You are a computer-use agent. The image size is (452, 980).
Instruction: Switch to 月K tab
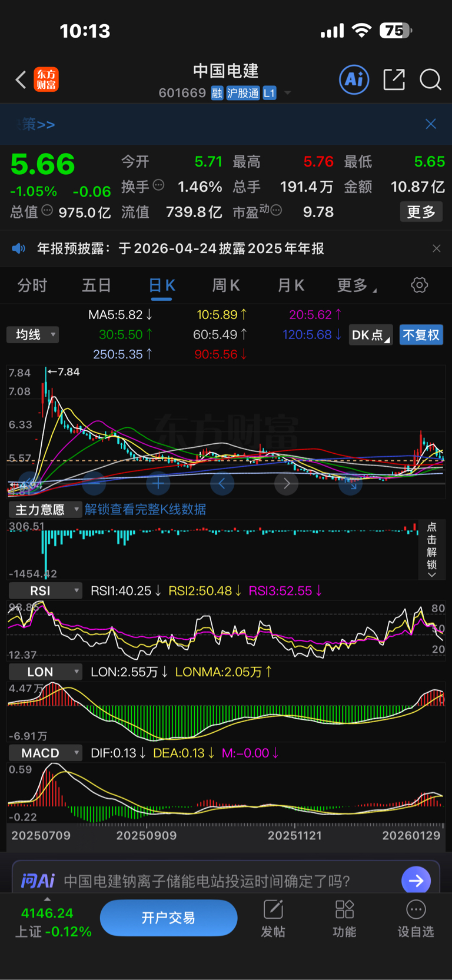point(291,285)
